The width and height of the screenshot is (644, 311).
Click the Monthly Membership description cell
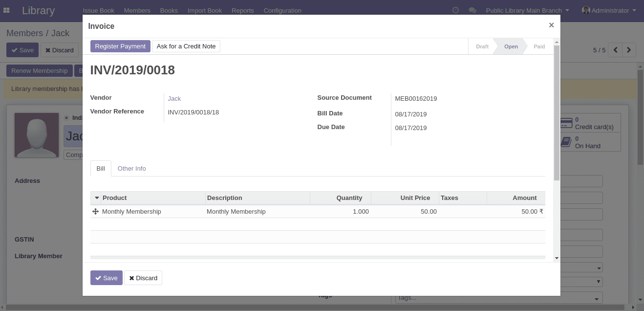tap(258, 212)
